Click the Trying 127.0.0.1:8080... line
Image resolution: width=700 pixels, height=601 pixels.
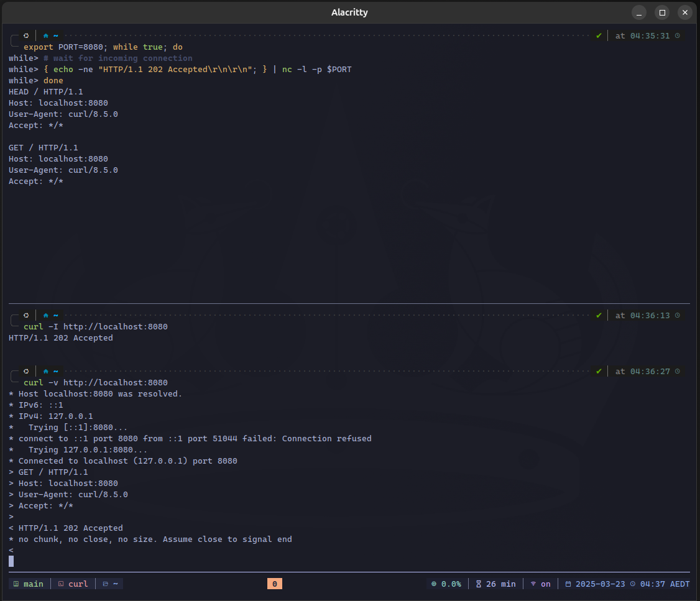click(x=78, y=450)
